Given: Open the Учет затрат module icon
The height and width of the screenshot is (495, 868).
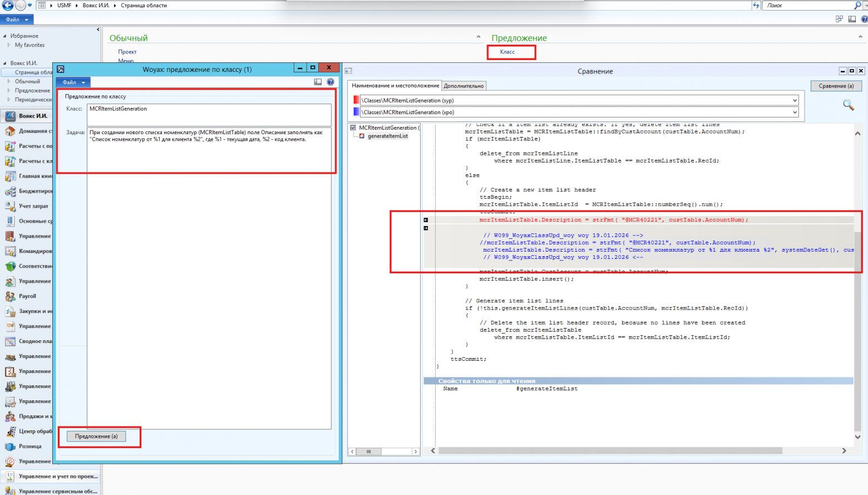Looking at the screenshot, I should (10, 206).
